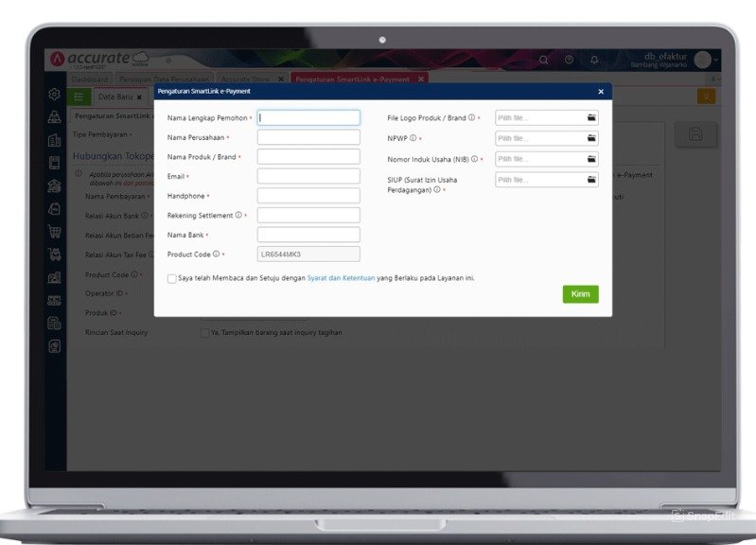This screenshot has width=756, height=545.
Task: Open the loaded trolley icon in sidebar
Action: [x=55, y=255]
